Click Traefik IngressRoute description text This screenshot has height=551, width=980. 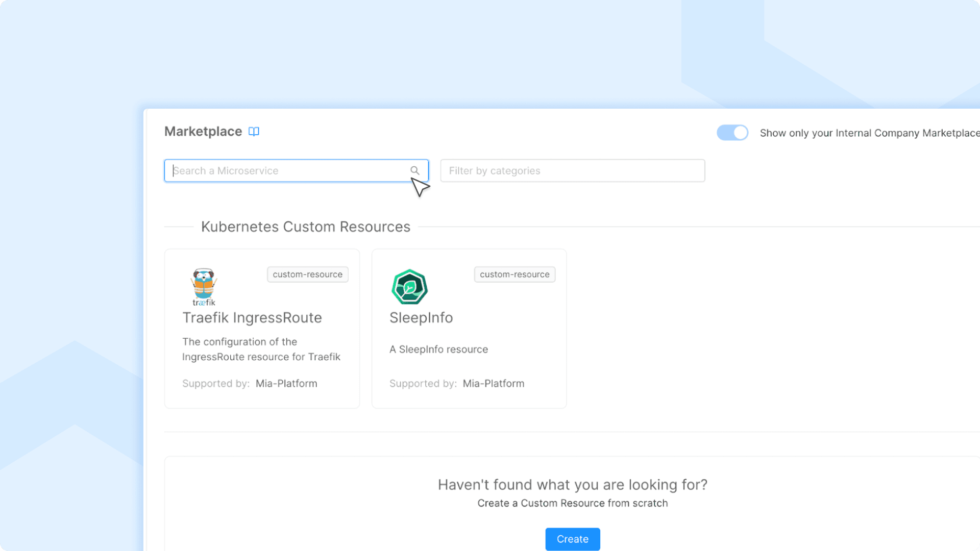point(261,349)
